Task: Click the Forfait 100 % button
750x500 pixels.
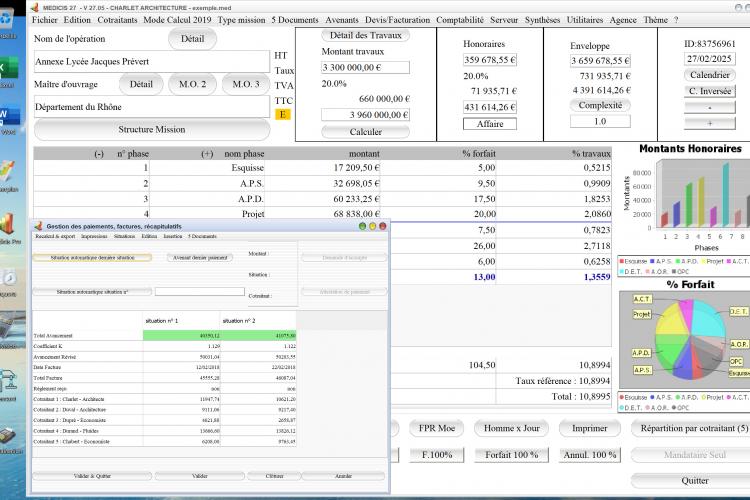Action: [511, 455]
